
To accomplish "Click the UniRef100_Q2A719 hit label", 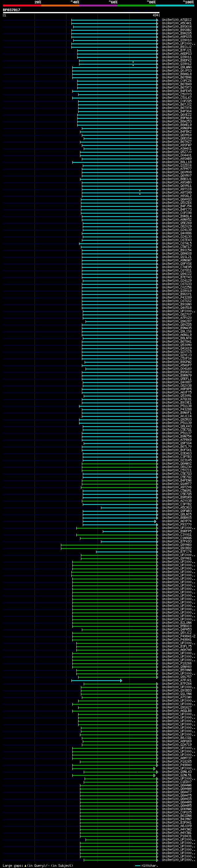I will (177, 745).
